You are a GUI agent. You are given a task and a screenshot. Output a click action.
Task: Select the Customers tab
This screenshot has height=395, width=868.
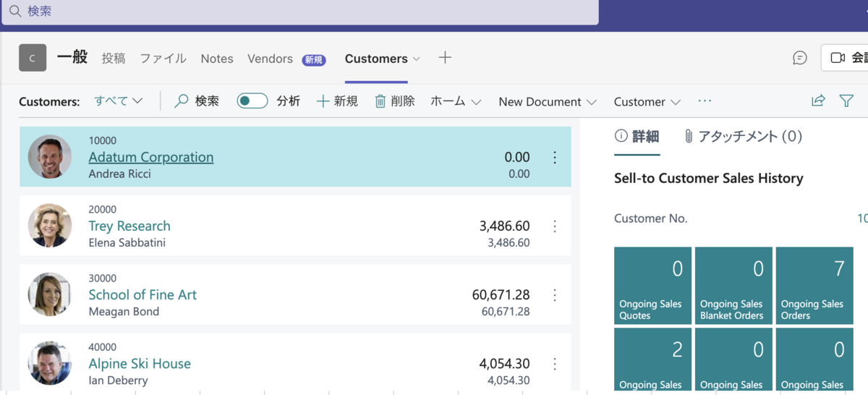pos(376,59)
